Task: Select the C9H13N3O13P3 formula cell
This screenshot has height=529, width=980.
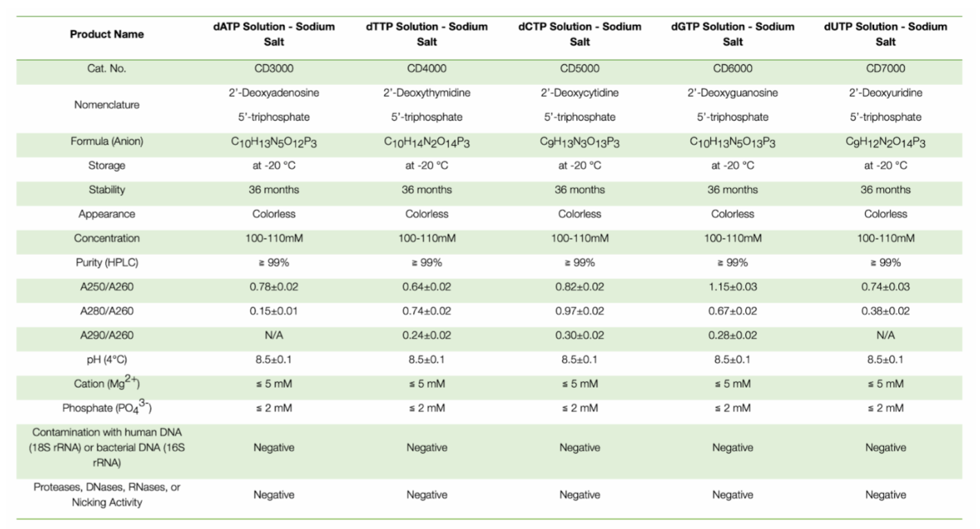Action: [x=580, y=142]
